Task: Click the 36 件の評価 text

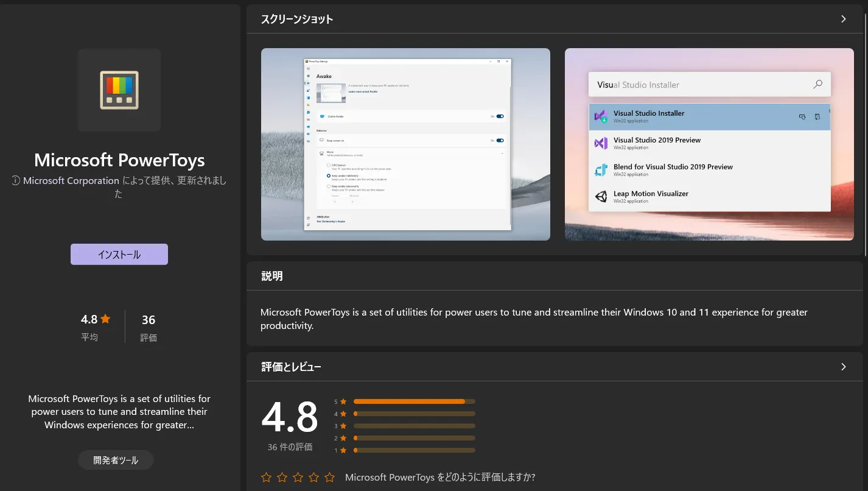Action: click(289, 447)
